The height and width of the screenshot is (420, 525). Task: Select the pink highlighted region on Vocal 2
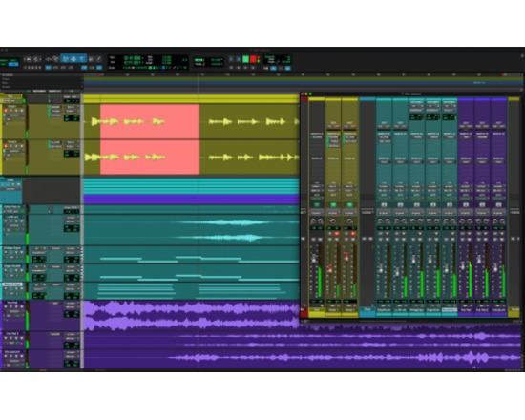click(x=150, y=157)
